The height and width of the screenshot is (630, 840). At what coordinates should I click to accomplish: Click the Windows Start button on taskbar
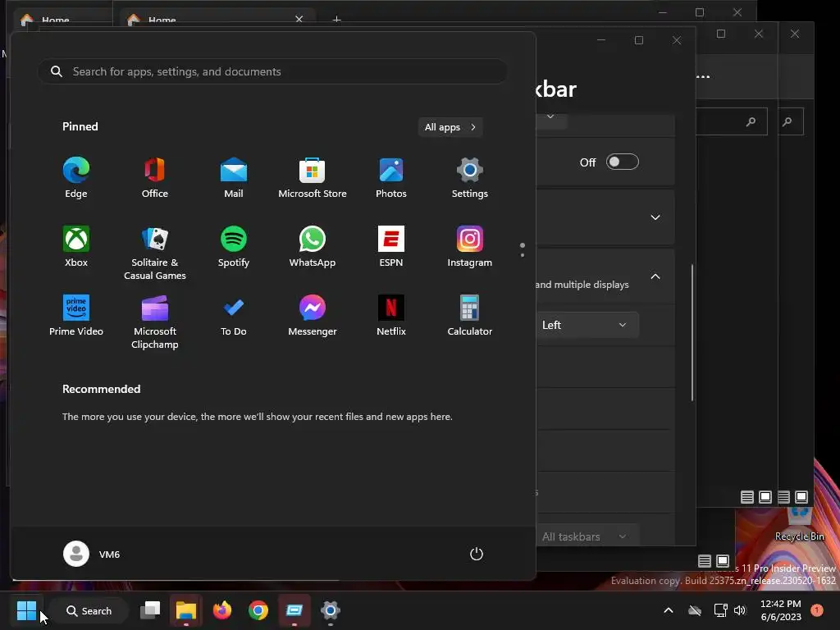click(x=26, y=610)
